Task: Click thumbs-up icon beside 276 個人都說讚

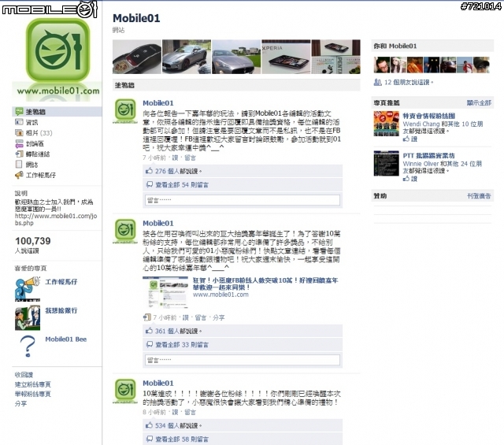Action: click(149, 171)
